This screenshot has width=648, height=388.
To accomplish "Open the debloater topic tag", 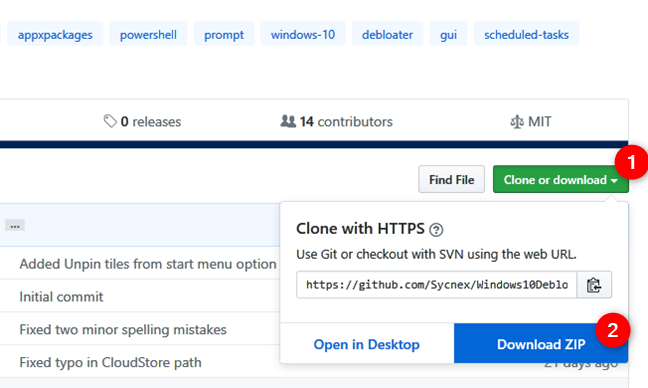I will click(388, 34).
